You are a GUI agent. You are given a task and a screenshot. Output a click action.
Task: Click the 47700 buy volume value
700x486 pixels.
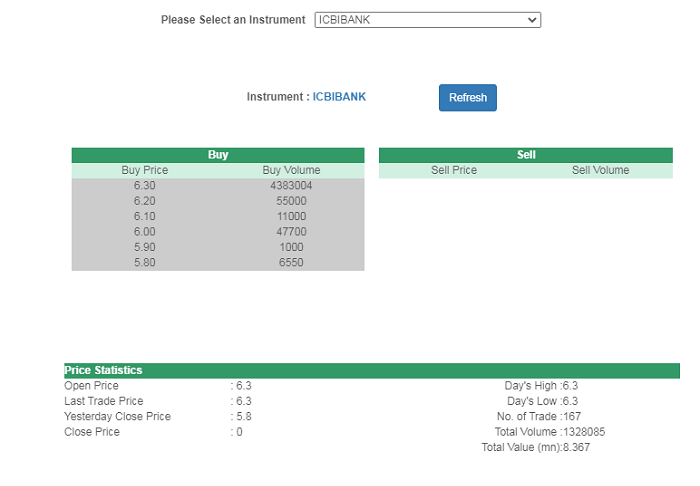291,232
